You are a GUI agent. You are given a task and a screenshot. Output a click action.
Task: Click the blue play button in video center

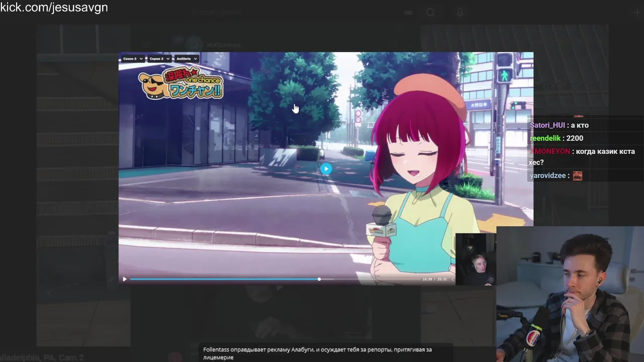326,169
